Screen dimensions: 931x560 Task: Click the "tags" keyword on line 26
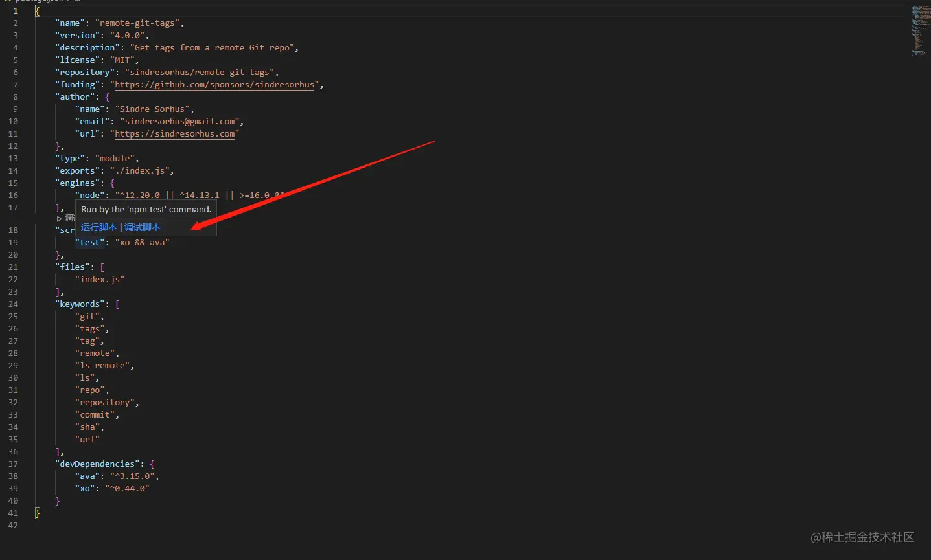90,329
